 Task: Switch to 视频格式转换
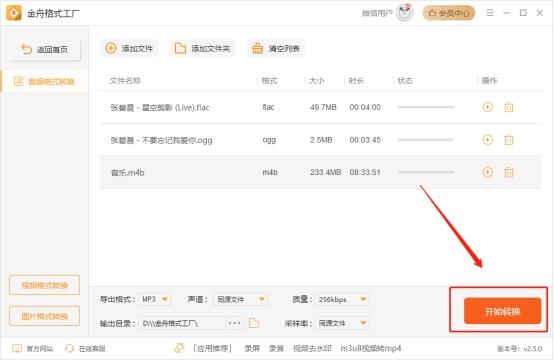45,285
